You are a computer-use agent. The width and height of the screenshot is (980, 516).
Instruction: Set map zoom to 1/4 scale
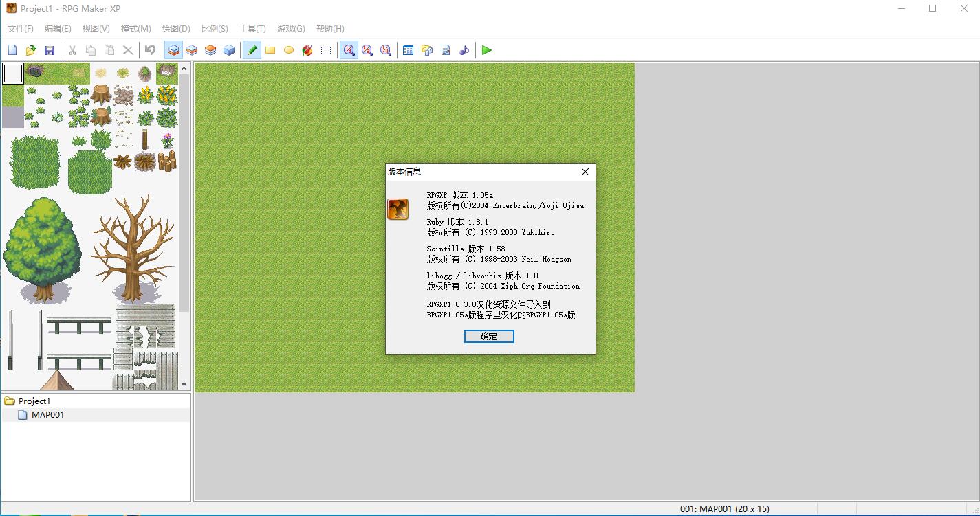click(x=386, y=50)
